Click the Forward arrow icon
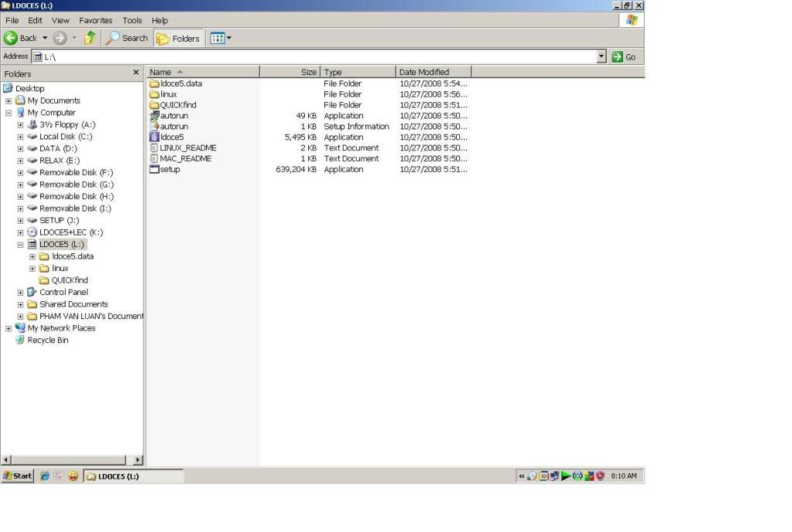Viewport: 792px width, 532px height. click(60, 38)
